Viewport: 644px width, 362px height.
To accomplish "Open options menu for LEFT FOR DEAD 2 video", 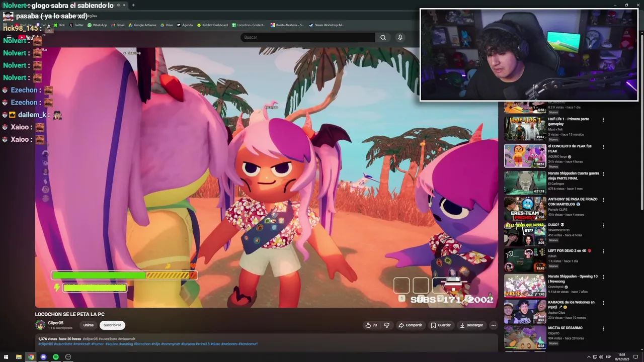I will pos(603,251).
